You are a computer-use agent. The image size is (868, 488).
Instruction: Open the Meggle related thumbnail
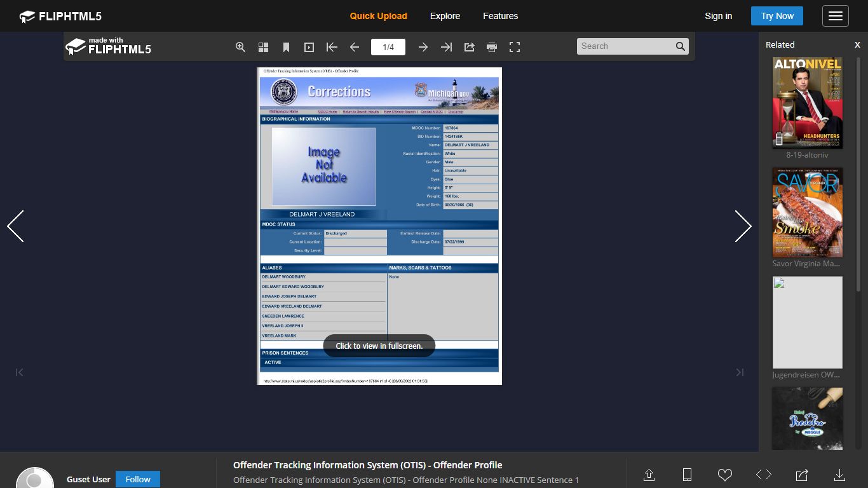point(807,419)
